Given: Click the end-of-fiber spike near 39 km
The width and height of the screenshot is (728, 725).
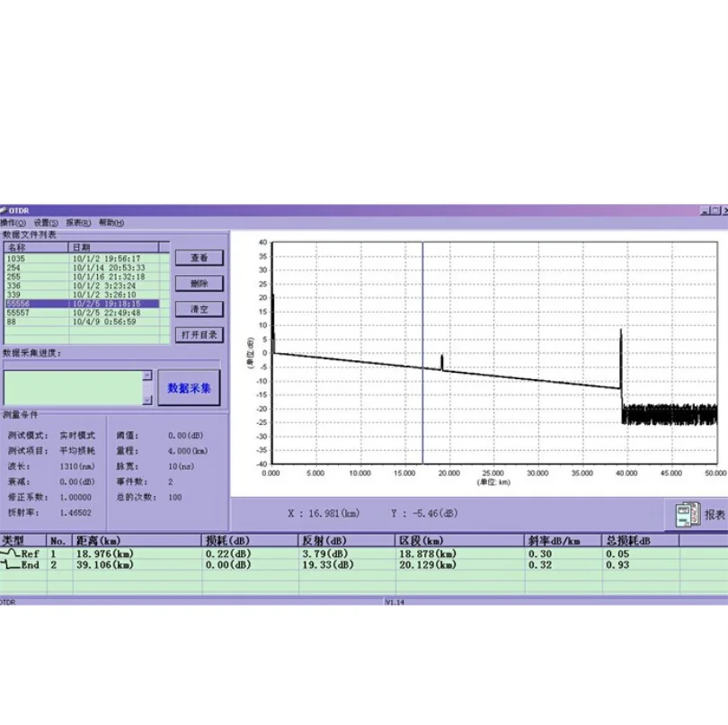Looking at the screenshot, I should pos(621,358).
